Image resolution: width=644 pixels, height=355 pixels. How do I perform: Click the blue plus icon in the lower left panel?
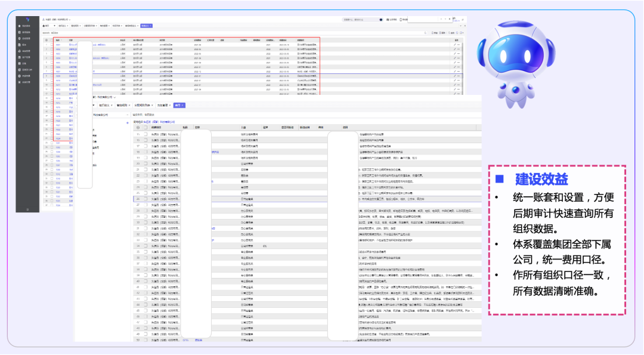click(x=127, y=123)
